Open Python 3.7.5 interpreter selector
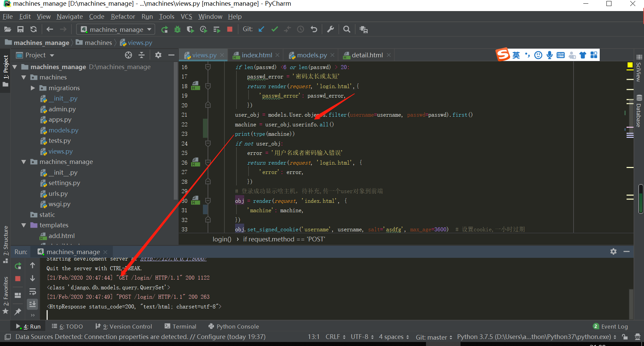 point(536,337)
